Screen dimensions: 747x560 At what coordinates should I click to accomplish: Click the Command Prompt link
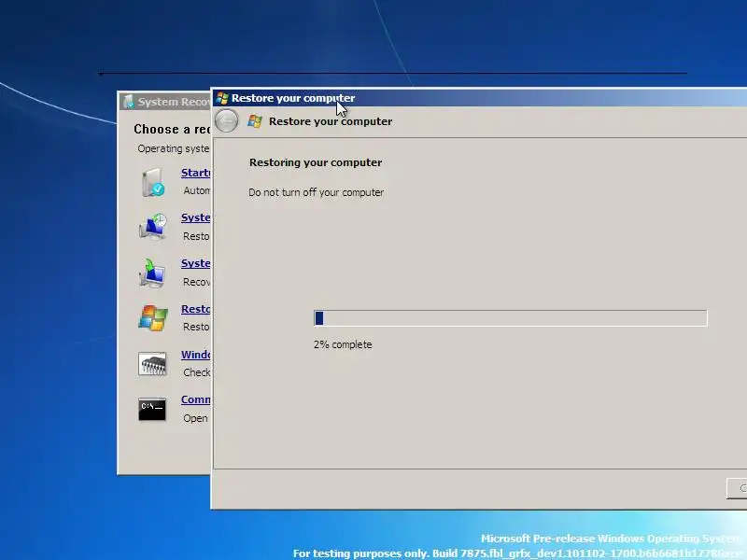[x=195, y=399]
